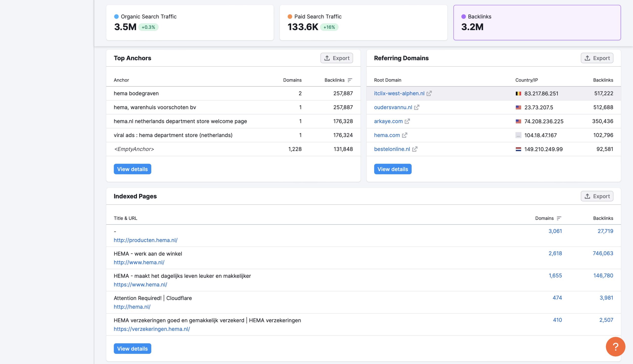Click Belgium flag in itclix-west-alphen.nl row
This screenshot has height=364, width=633.
[518, 94]
